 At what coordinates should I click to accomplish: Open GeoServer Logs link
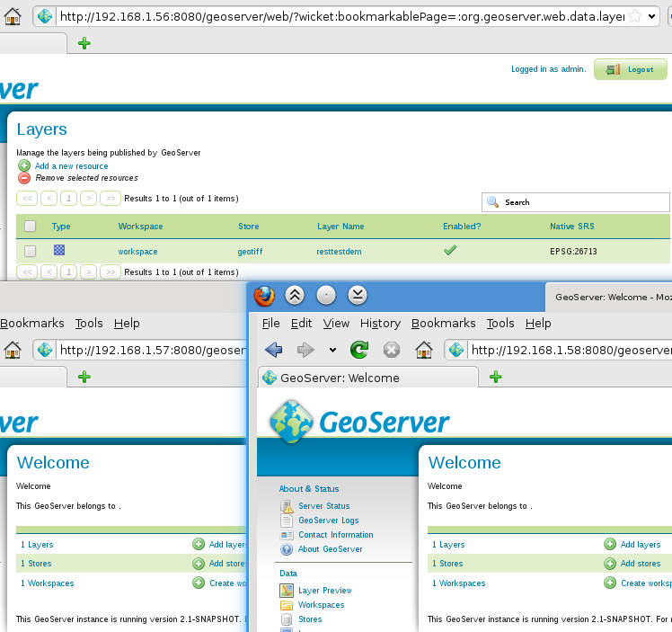[328, 521]
